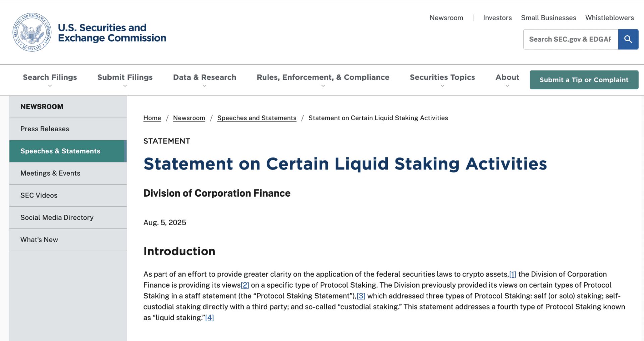Open footnote [4] after liquid staking
This screenshot has height=341, width=644.
tap(209, 318)
